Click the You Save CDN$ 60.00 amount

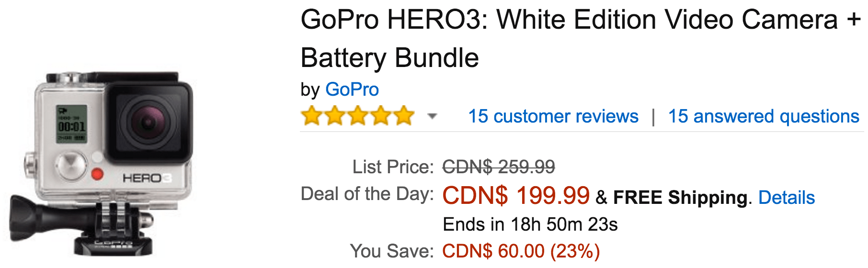pos(521,251)
